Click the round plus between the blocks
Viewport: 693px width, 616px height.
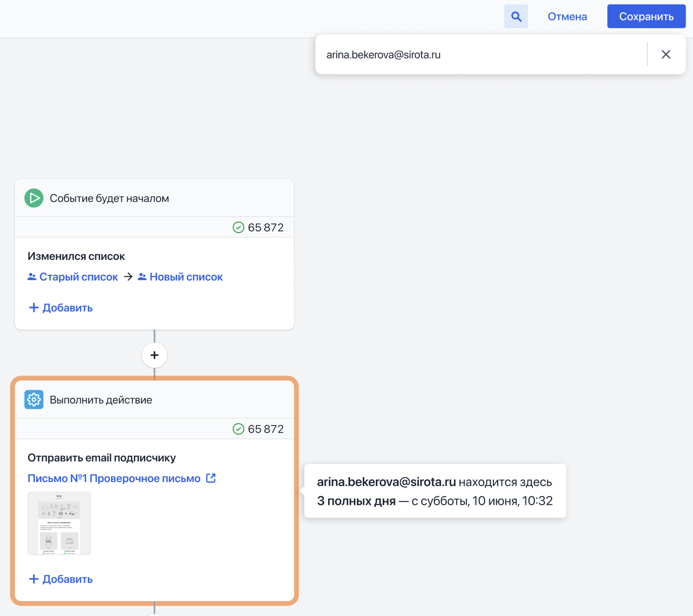point(154,355)
